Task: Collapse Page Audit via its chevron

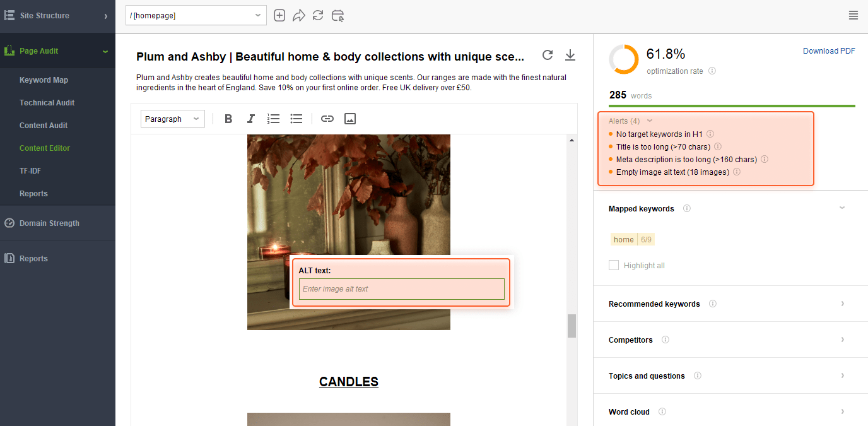Action: click(105, 51)
